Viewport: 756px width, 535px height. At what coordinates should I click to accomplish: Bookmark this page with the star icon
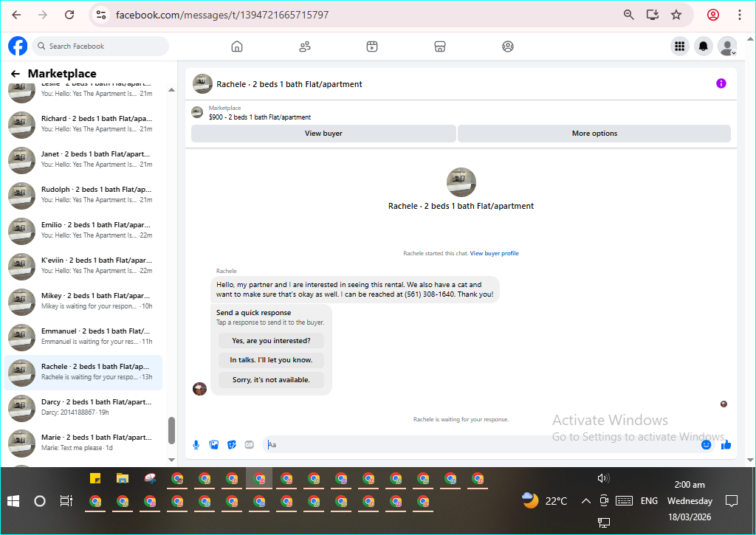point(676,15)
